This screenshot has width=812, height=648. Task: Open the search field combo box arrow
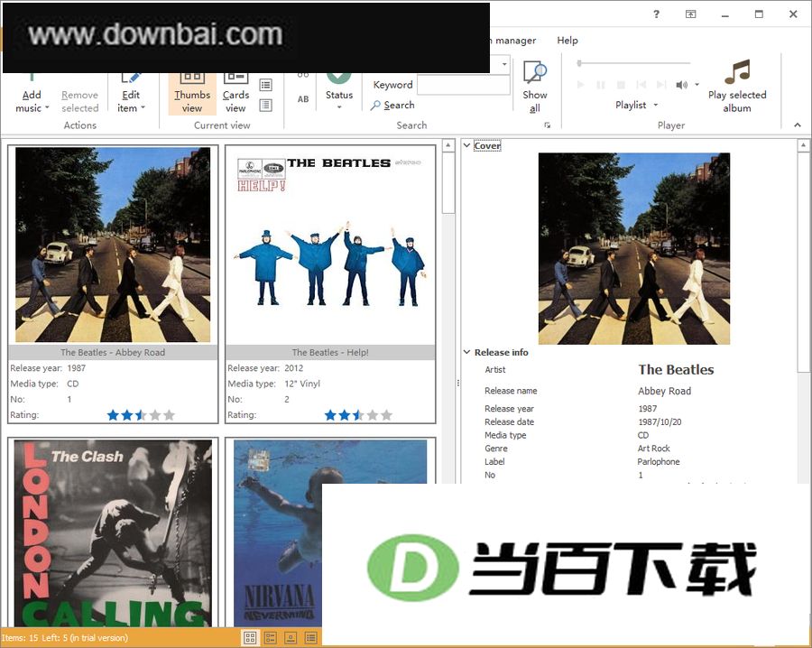(504, 65)
